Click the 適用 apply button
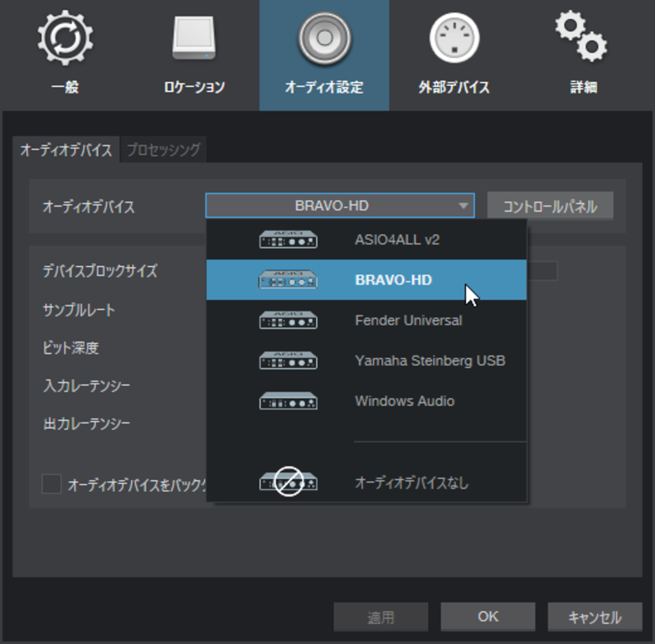This screenshot has height=644, width=655. (x=381, y=617)
